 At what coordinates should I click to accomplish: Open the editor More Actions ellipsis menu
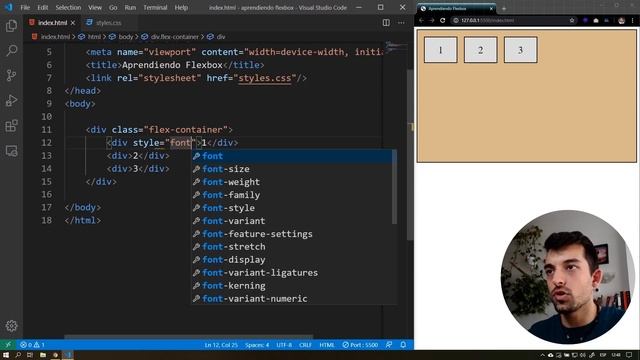coord(401,23)
